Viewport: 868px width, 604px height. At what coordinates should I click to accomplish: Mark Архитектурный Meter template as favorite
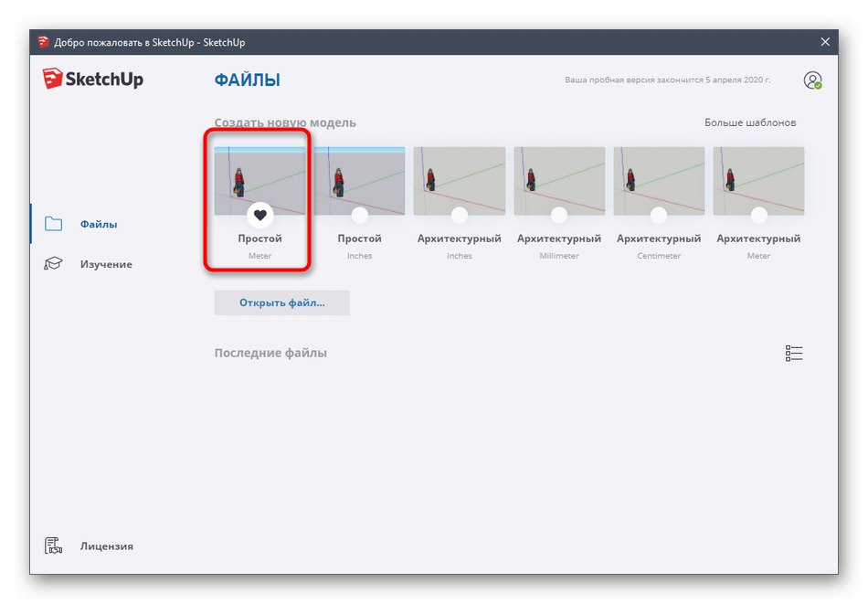(759, 215)
